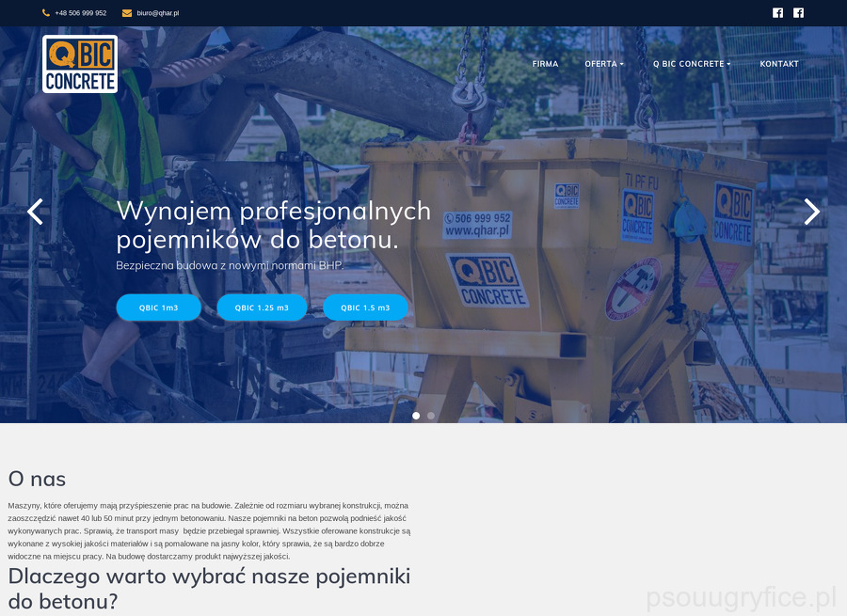
Task: Click the orange envelope email icon
Action: coord(127,13)
